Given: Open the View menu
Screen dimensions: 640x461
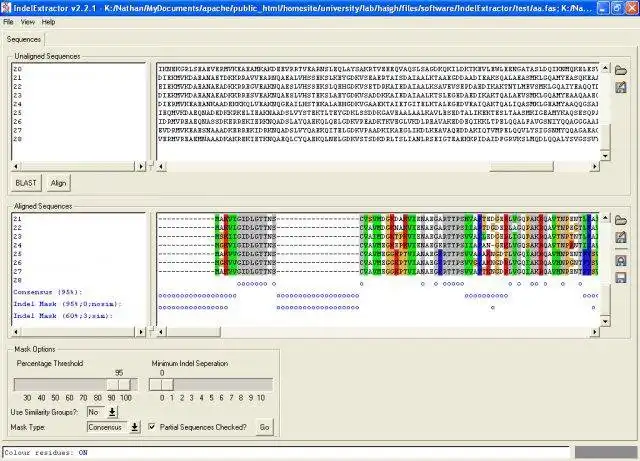Looking at the screenshot, I should tap(27, 22).
